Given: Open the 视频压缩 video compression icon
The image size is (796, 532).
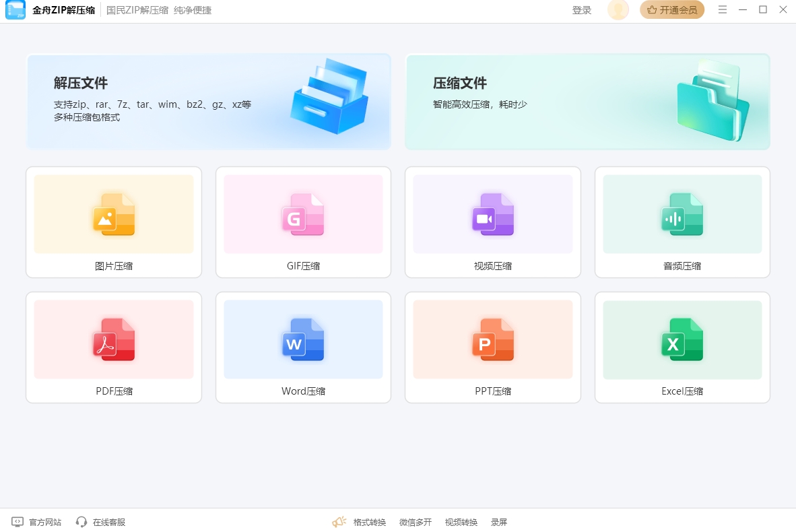Looking at the screenshot, I should [492, 214].
